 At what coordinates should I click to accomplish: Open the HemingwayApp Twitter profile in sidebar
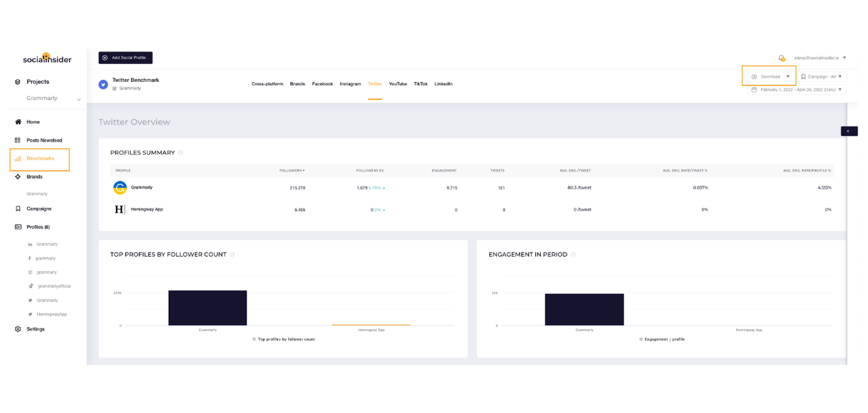[x=48, y=315]
